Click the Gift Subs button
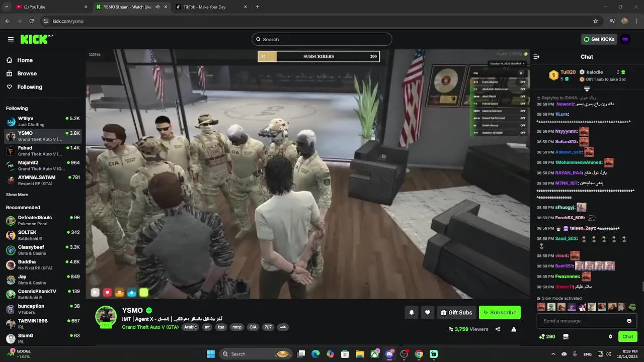 (x=456, y=312)
